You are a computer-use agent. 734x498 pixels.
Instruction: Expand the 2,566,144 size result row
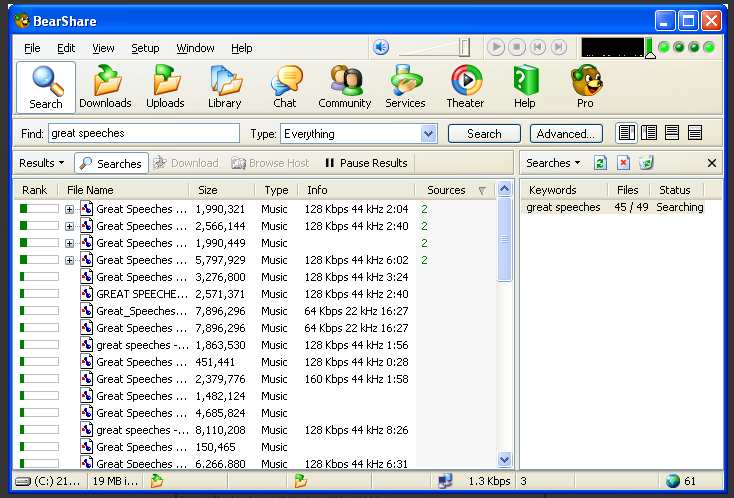coord(69,226)
